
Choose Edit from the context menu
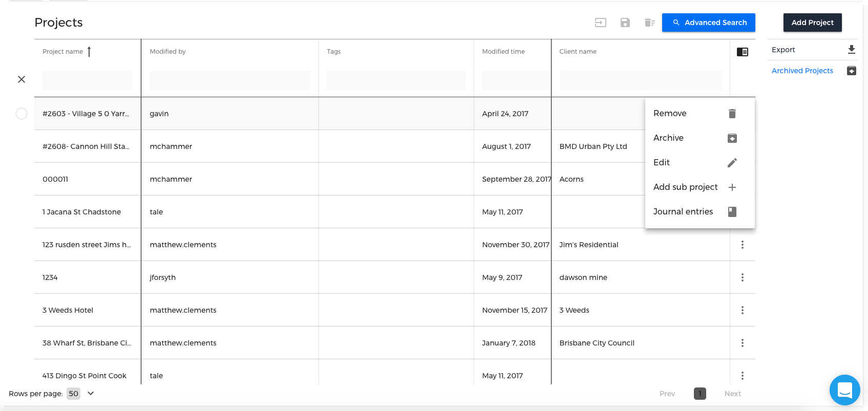click(x=700, y=163)
